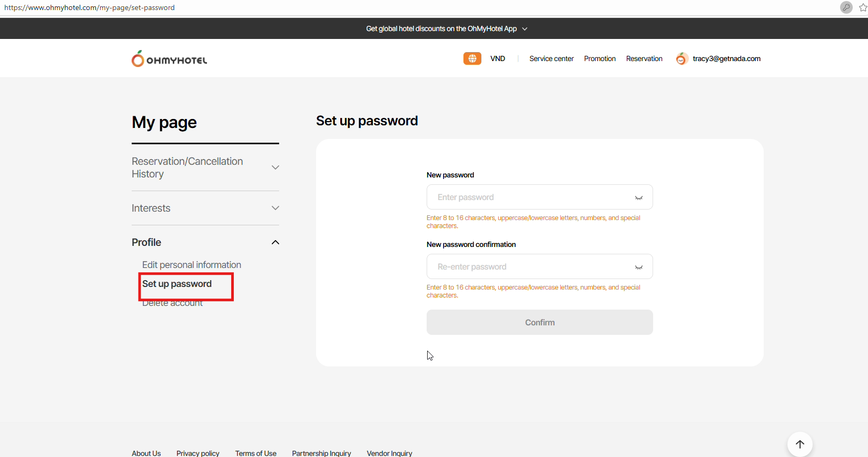Click the browser password key icon
This screenshot has height=457, width=868.
tap(846, 7)
